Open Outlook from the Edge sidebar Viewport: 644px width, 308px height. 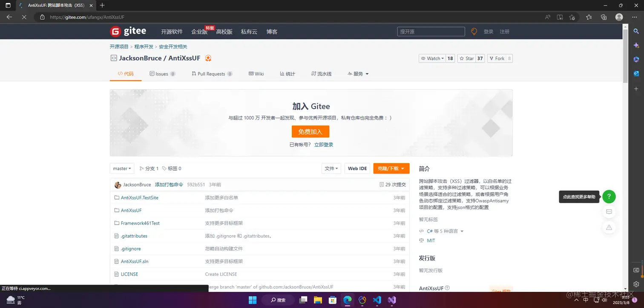point(636,73)
